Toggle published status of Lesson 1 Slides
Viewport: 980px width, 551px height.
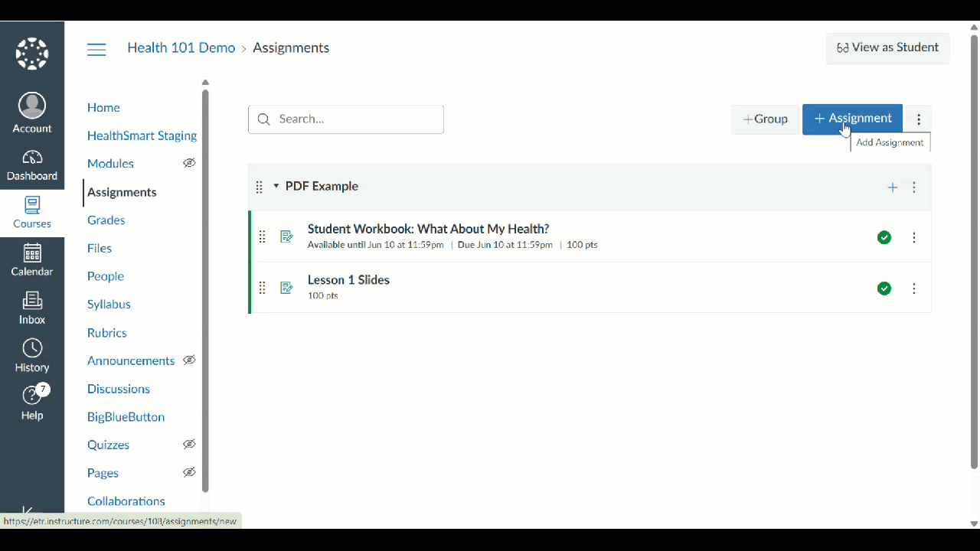pos(884,289)
